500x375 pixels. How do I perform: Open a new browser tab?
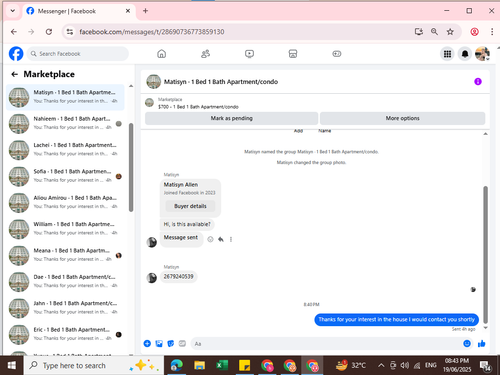point(145,11)
